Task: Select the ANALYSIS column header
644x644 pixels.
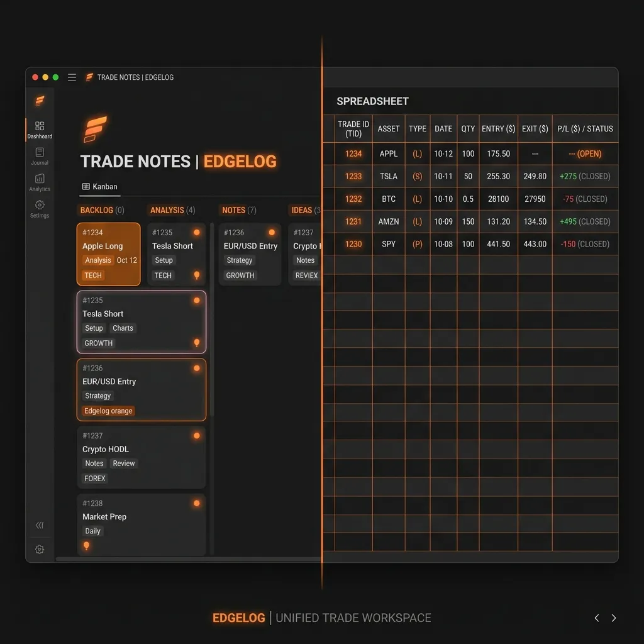Action: (x=172, y=210)
